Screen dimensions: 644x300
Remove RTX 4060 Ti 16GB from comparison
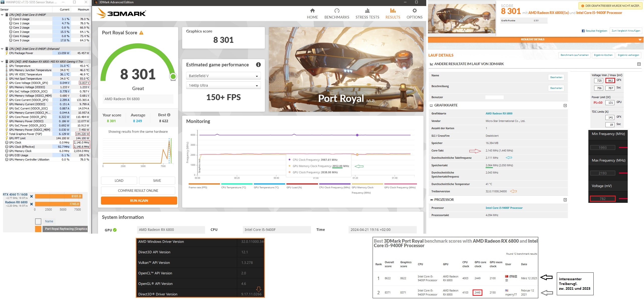(32, 196)
